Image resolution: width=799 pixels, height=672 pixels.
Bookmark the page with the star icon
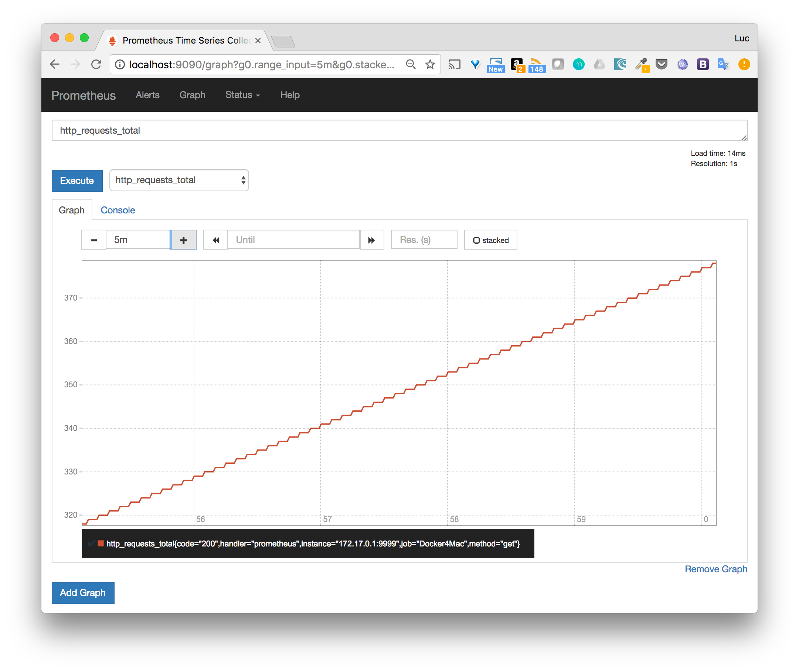pos(430,64)
